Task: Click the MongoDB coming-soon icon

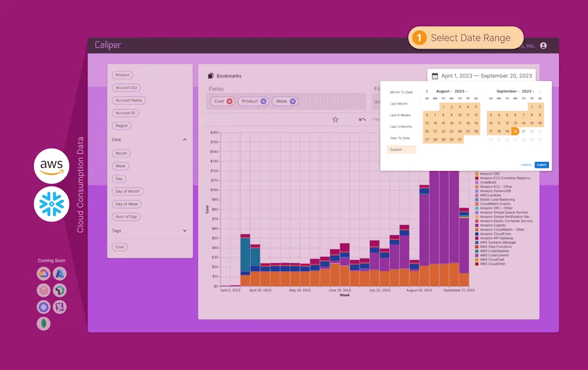Action: tap(44, 323)
